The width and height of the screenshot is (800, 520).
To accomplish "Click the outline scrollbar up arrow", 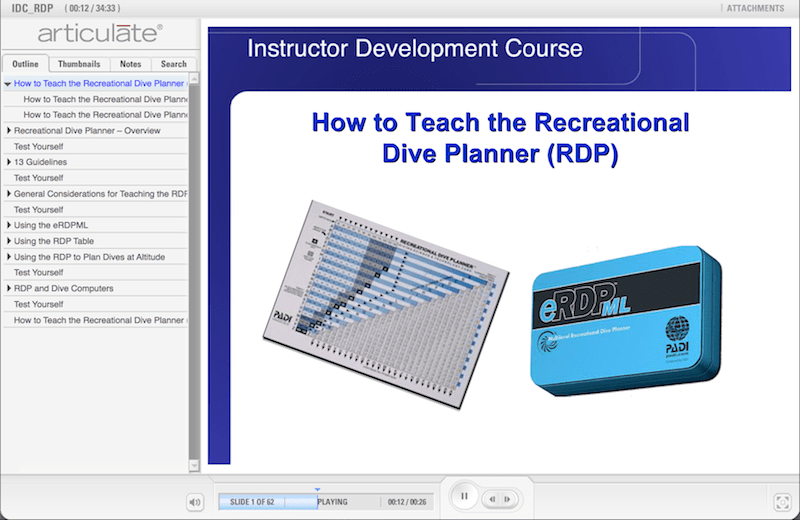I will (x=194, y=79).
